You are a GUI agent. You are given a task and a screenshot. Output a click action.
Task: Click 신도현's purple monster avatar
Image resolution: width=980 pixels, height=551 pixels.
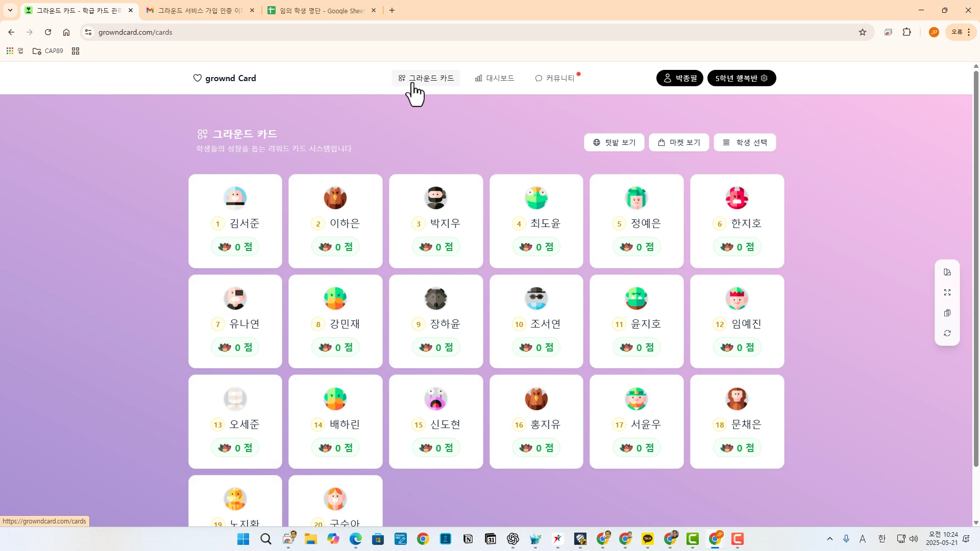(x=436, y=399)
